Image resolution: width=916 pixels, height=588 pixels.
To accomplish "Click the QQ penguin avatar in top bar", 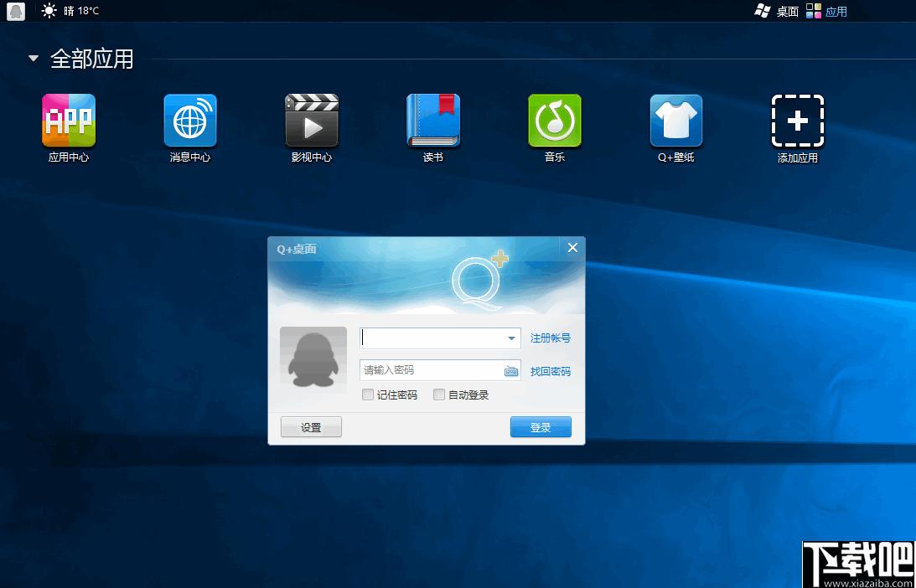I will 16,11.
